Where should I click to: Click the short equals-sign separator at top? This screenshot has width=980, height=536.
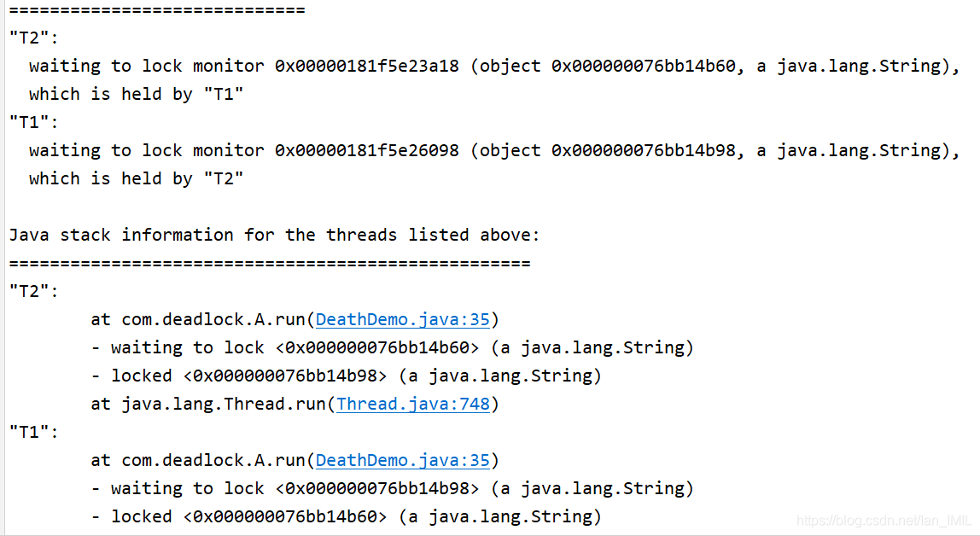click(x=157, y=10)
